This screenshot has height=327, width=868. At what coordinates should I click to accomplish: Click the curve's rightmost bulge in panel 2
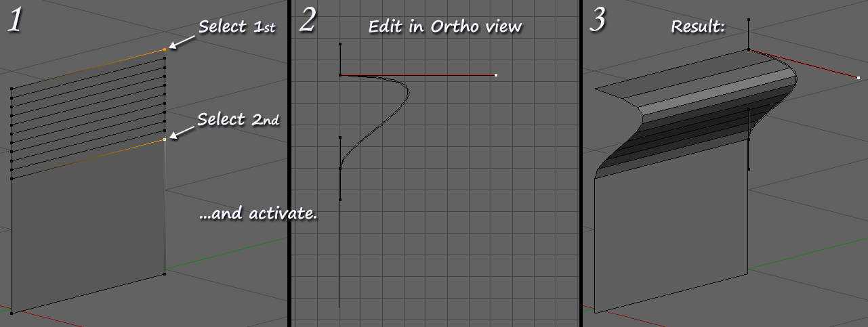coord(408,93)
